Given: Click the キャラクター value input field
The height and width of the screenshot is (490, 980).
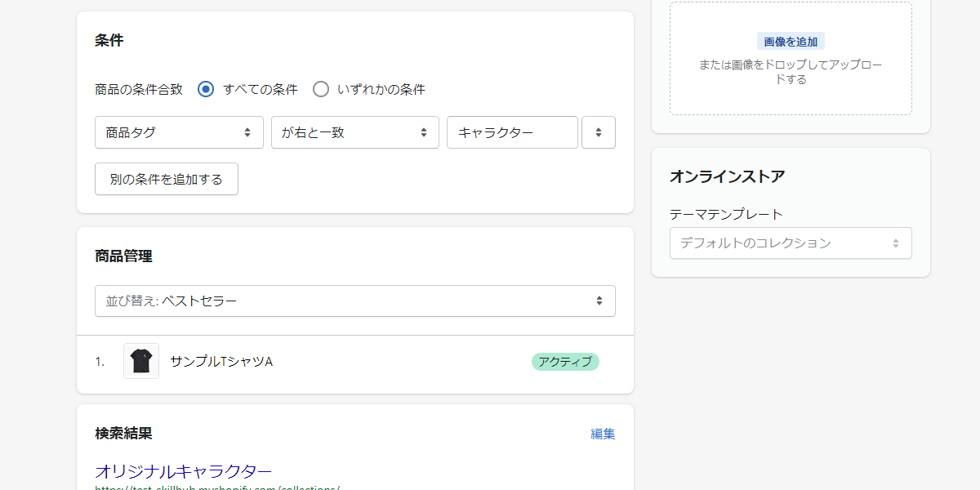Looking at the screenshot, I should (x=512, y=132).
